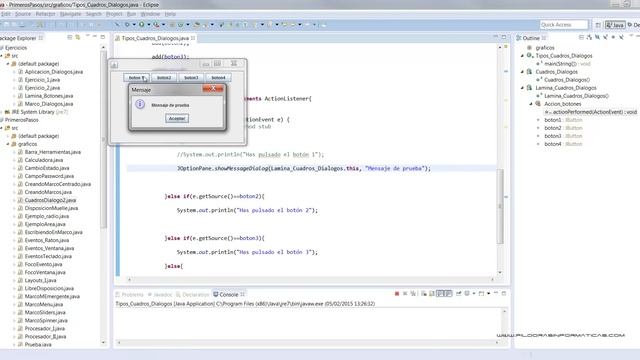The width and height of the screenshot is (640, 360).
Task: Open the Source menu
Action: click(x=23, y=14)
